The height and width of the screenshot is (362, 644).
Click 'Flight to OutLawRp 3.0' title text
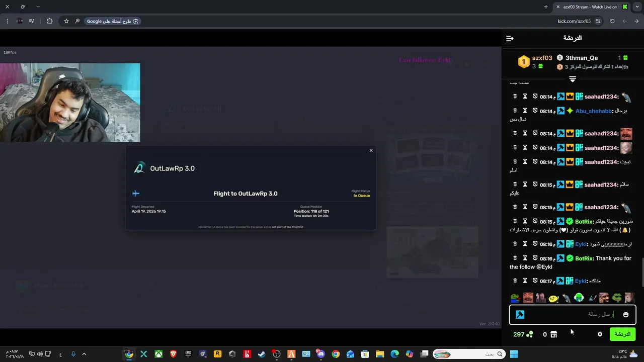coord(246,194)
